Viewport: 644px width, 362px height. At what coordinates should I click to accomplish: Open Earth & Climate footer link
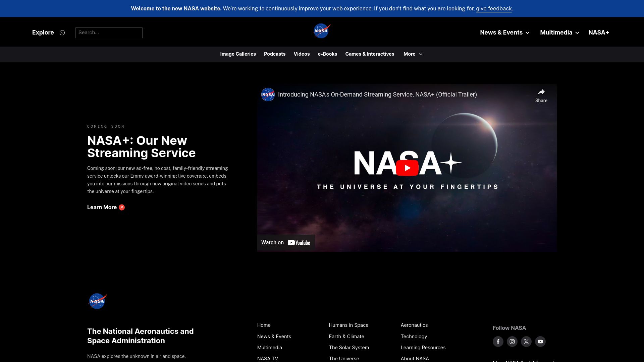(346, 337)
